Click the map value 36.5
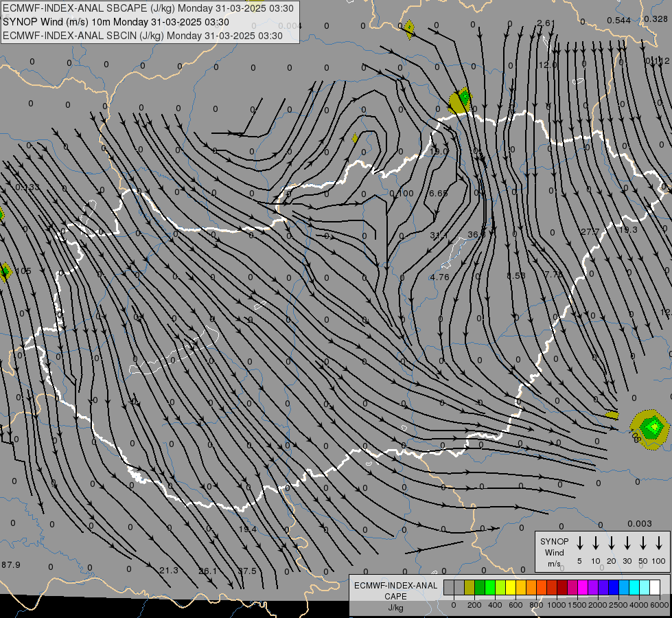Viewport: 672px width, 618px height. 476,234
